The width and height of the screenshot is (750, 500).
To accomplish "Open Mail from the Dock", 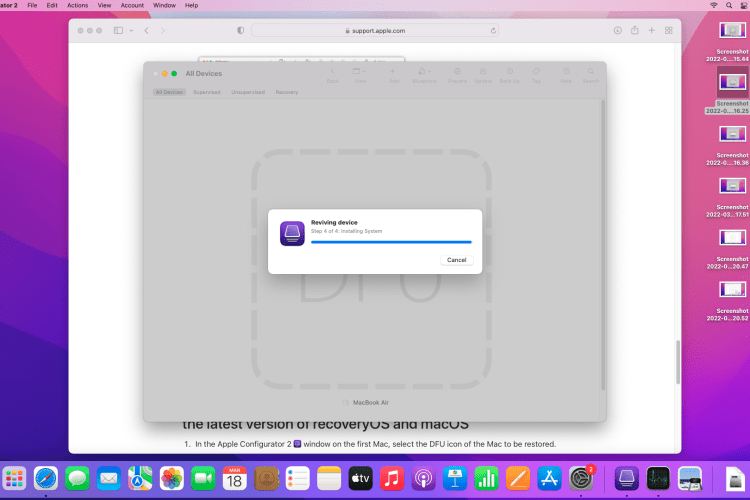I will point(109,478).
